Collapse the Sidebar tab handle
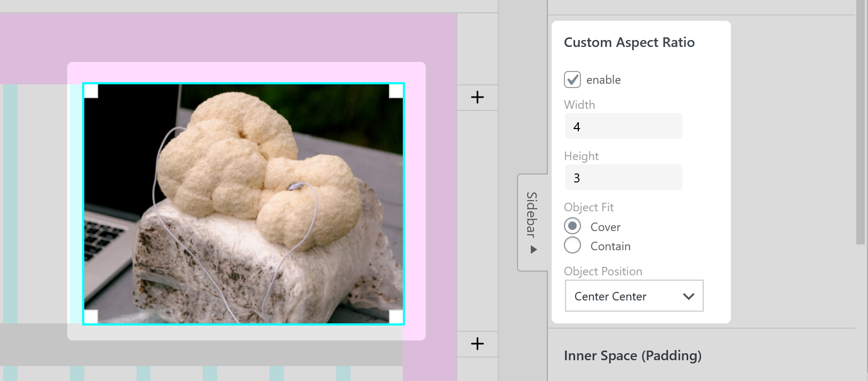 [x=532, y=222]
